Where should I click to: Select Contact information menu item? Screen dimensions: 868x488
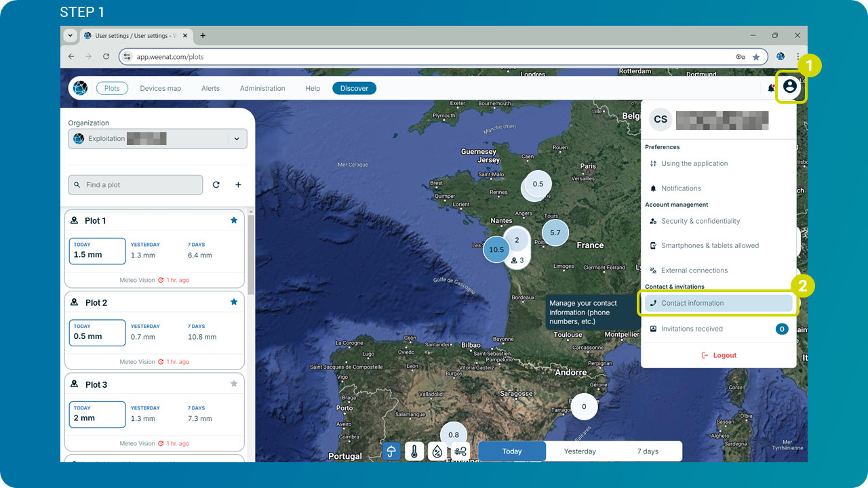point(718,303)
